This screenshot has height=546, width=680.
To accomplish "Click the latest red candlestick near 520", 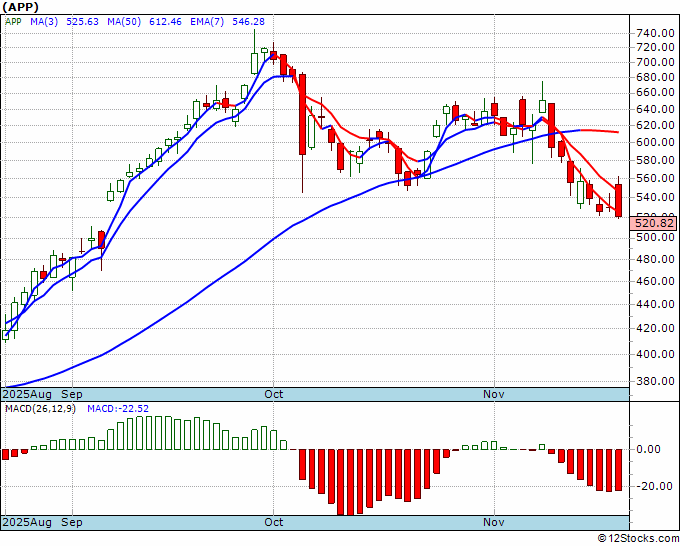I will tap(619, 200).
